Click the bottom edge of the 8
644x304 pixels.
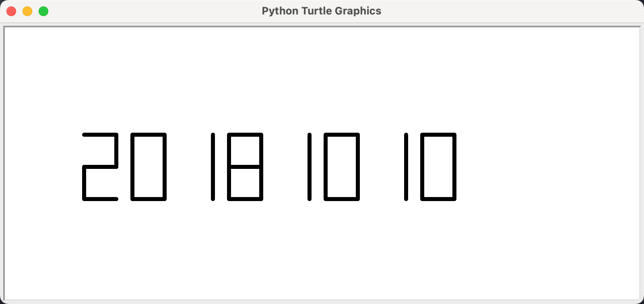point(245,199)
